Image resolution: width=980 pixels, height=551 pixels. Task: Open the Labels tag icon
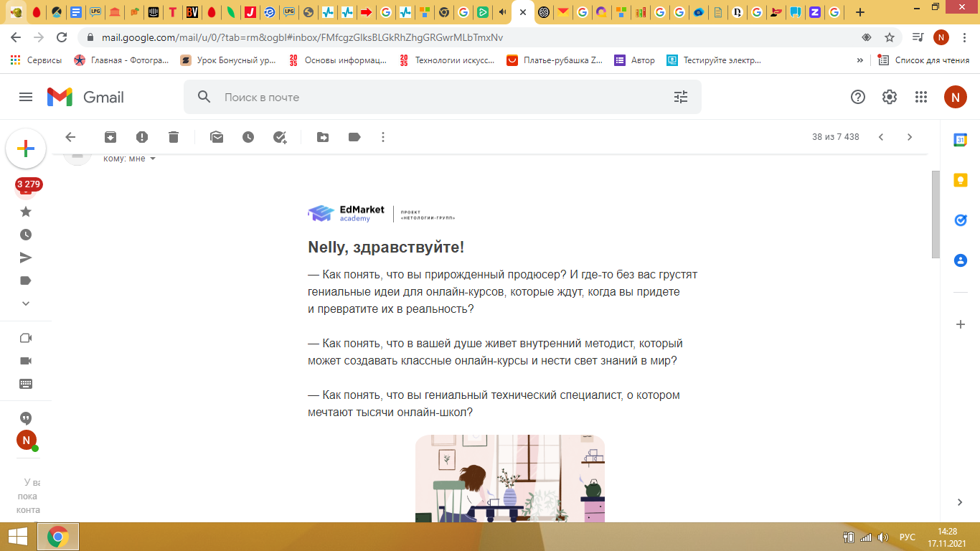coord(354,137)
